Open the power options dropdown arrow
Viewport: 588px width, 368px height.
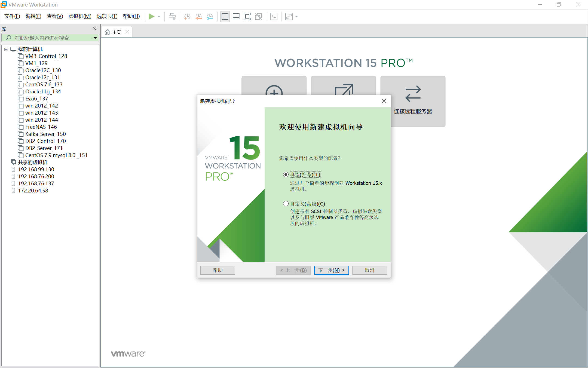click(x=159, y=16)
